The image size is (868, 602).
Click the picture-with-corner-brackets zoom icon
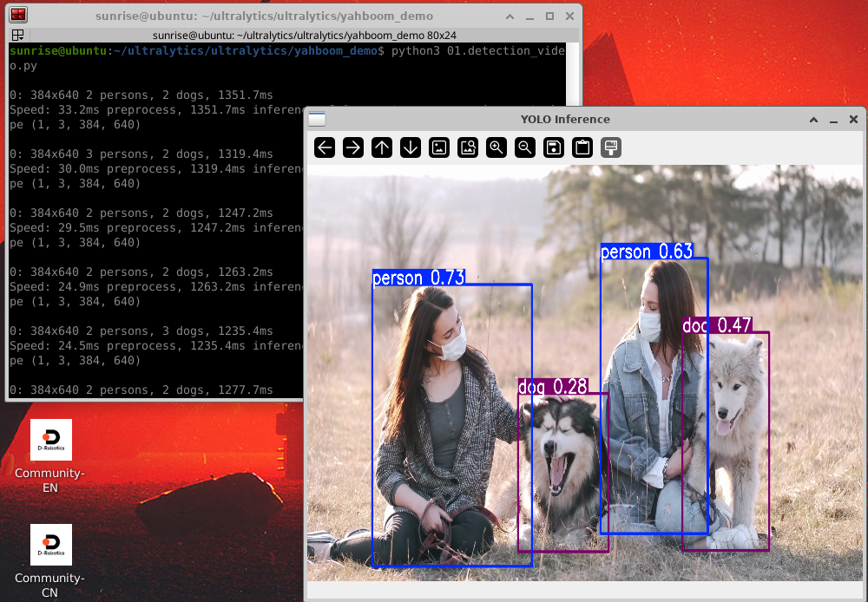pyautogui.click(x=468, y=147)
